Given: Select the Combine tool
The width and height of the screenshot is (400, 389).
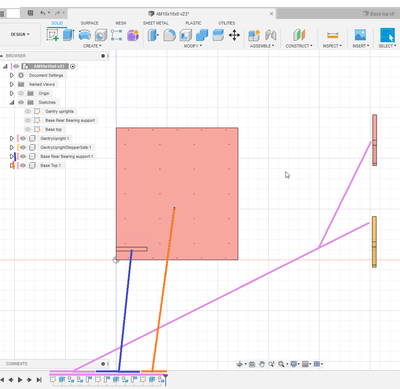Looking at the screenshot, I should [x=202, y=35].
